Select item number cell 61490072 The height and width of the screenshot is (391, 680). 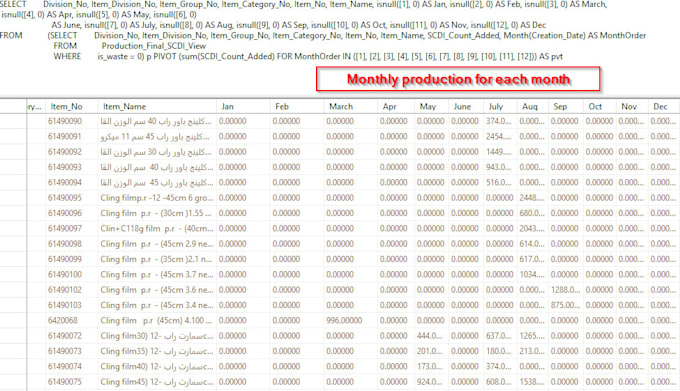[x=65, y=336]
